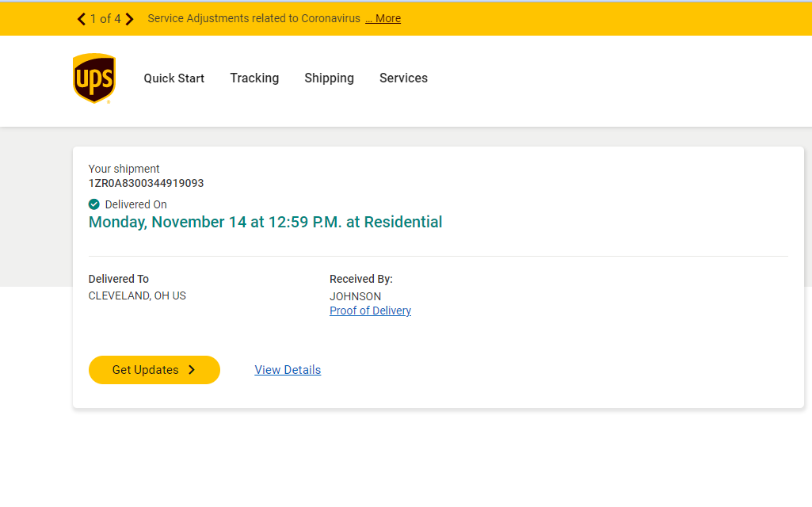Expand the Shipping menu
Viewport: 812px width, 507px height.
coord(330,78)
